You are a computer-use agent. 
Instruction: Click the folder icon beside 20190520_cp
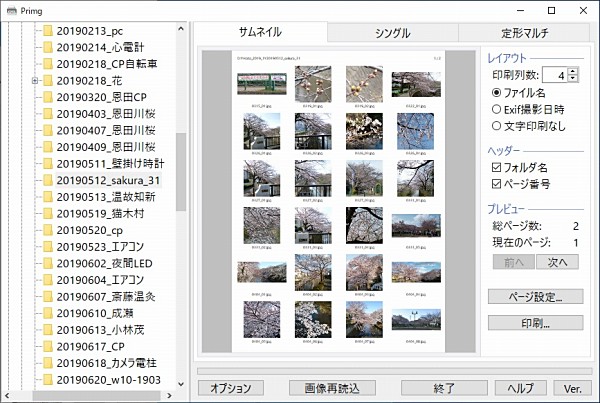pos(48,230)
